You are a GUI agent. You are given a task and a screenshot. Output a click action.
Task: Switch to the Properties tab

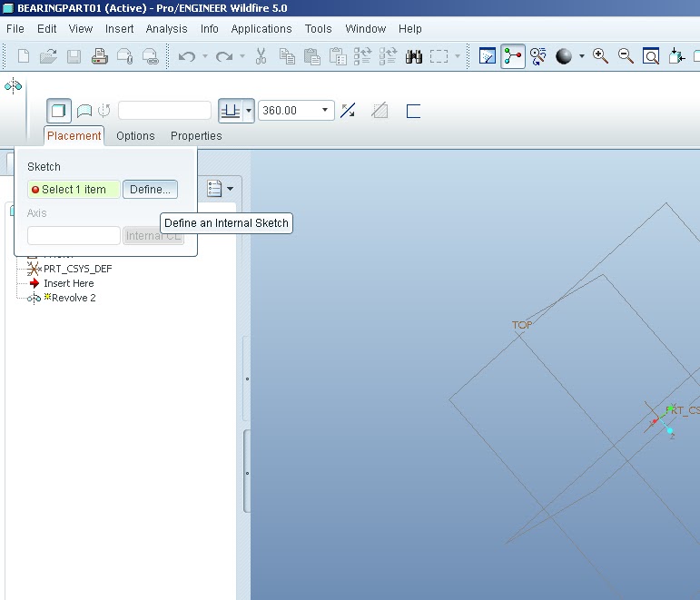tap(196, 136)
